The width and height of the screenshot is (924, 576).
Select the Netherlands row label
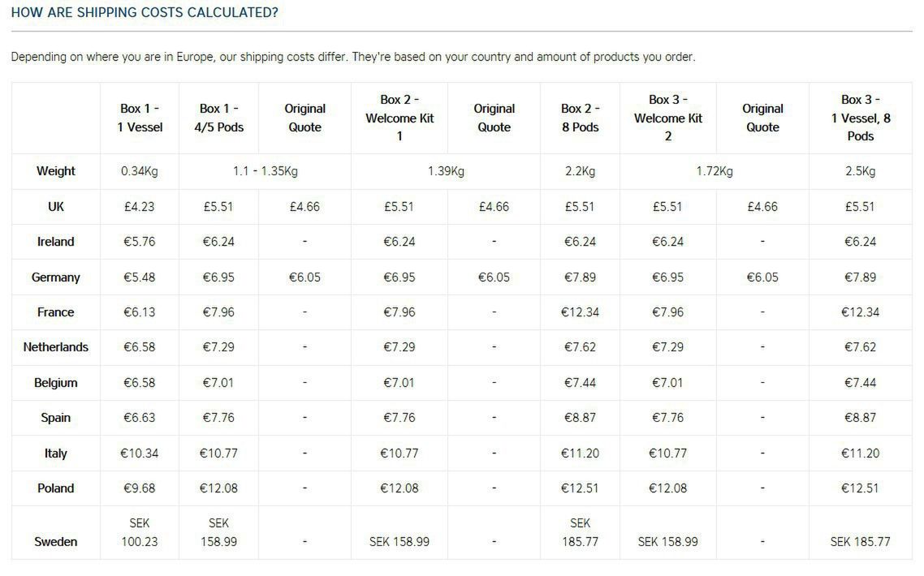55,347
